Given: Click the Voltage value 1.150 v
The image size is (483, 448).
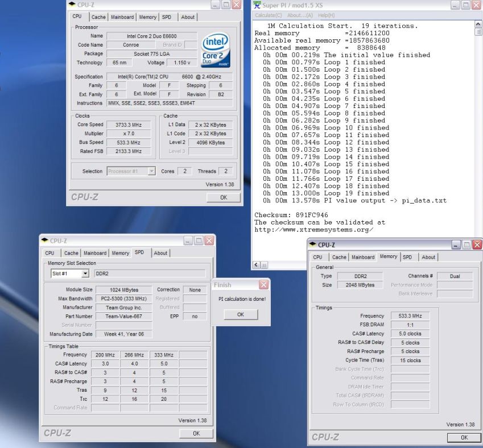Looking at the screenshot, I should pos(181,63).
